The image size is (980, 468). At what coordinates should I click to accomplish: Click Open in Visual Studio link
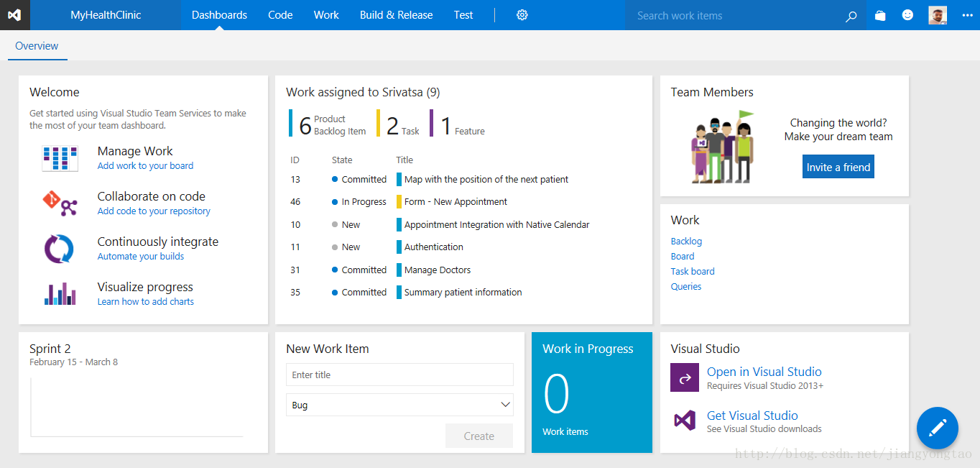764,372
